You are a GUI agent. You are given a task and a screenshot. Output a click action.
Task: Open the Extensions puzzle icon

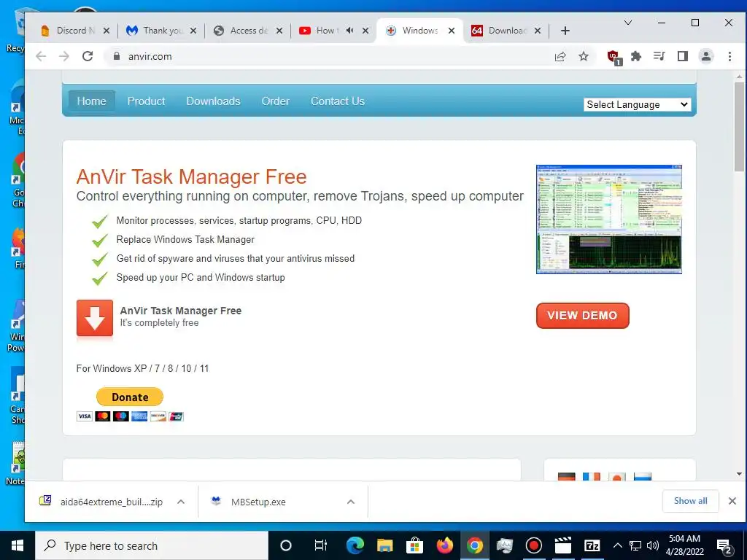pos(636,56)
